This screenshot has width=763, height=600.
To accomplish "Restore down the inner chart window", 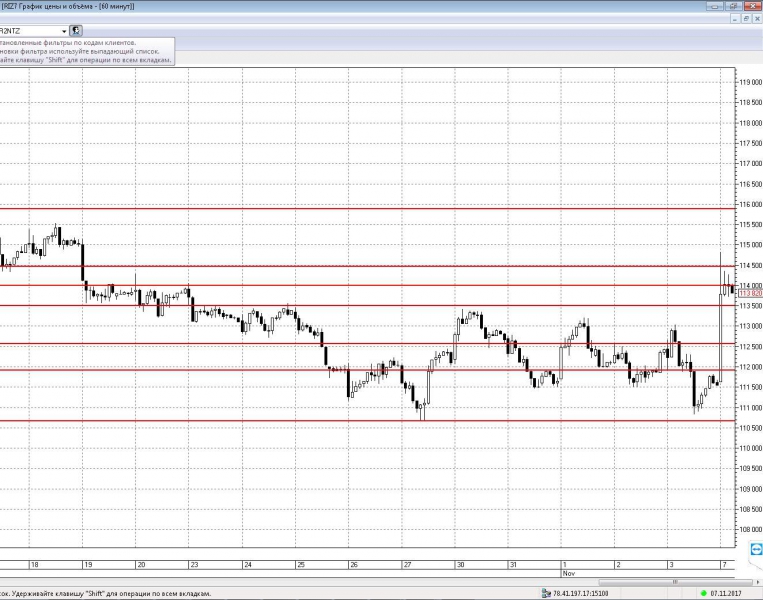I will [746, 18].
